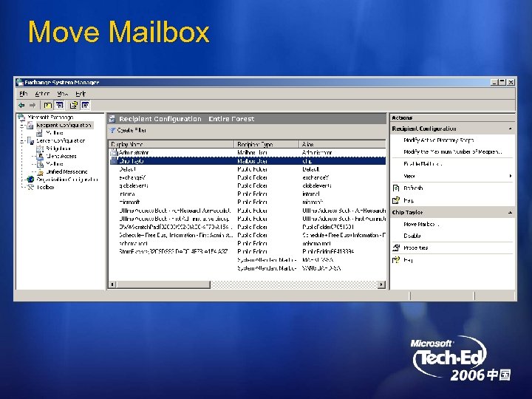This screenshot has width=532, height=399.
Task: Collapse the Chip Taylor actions section
Action: (x=510, y=212)
